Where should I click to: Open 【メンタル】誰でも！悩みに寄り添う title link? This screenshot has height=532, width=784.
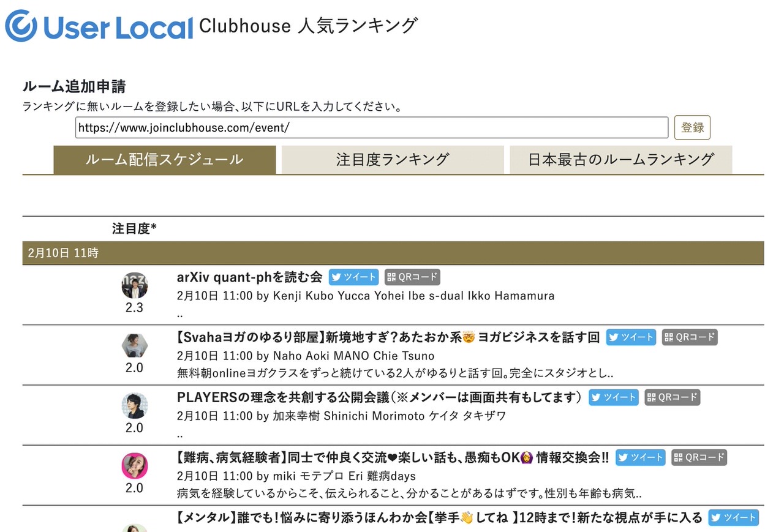(x=440, y=517)
